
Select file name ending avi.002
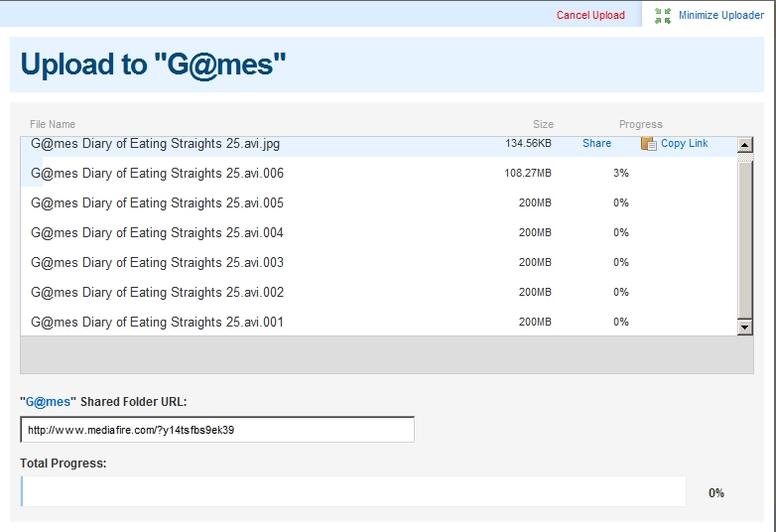point(158,292)
